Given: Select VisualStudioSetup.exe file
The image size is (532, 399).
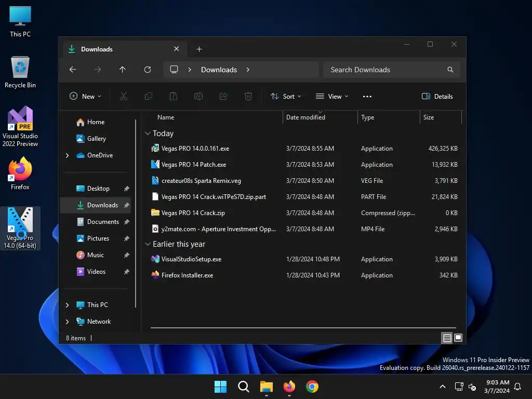Looking at the screenshot, I should (304, 259).
